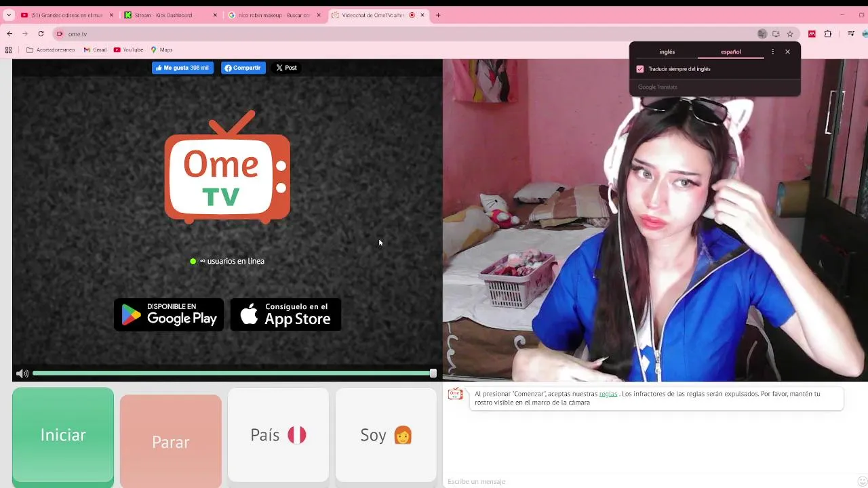Open the Gmail bookmark

click(x=95, y=49)
